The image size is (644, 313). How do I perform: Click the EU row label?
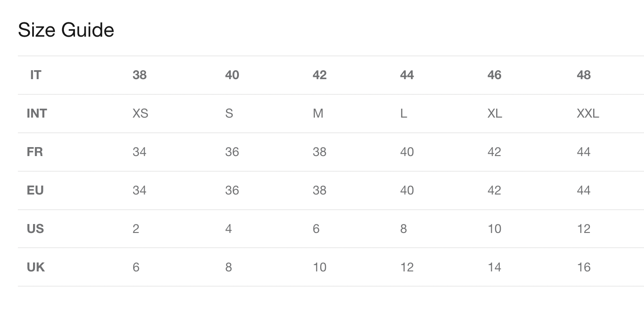point(35,190)
